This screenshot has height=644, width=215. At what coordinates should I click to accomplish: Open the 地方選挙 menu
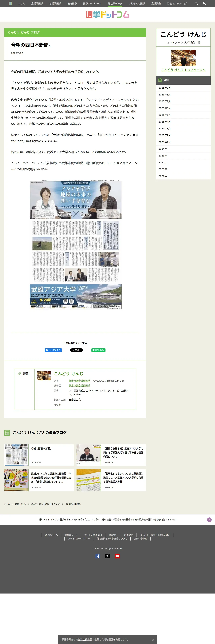(72, 4)
